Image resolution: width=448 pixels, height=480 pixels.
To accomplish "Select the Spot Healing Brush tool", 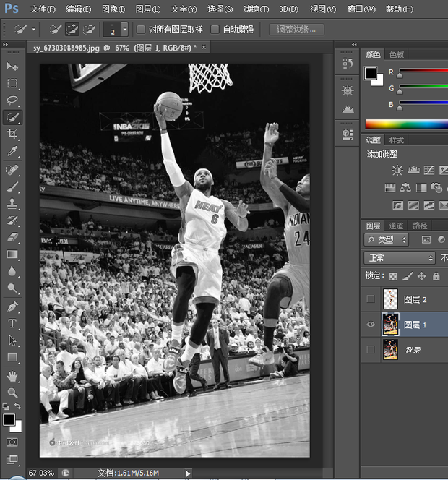I will [x=12, y=170].
